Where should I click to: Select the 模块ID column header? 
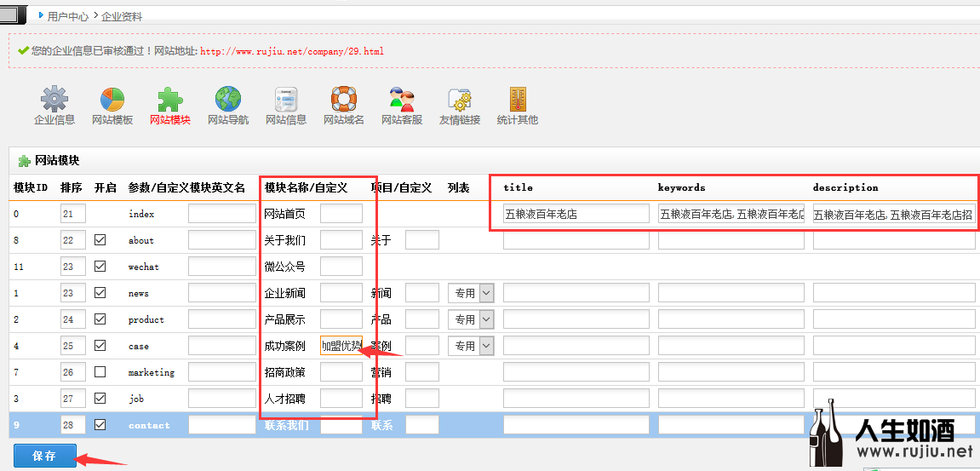point(31,187)
